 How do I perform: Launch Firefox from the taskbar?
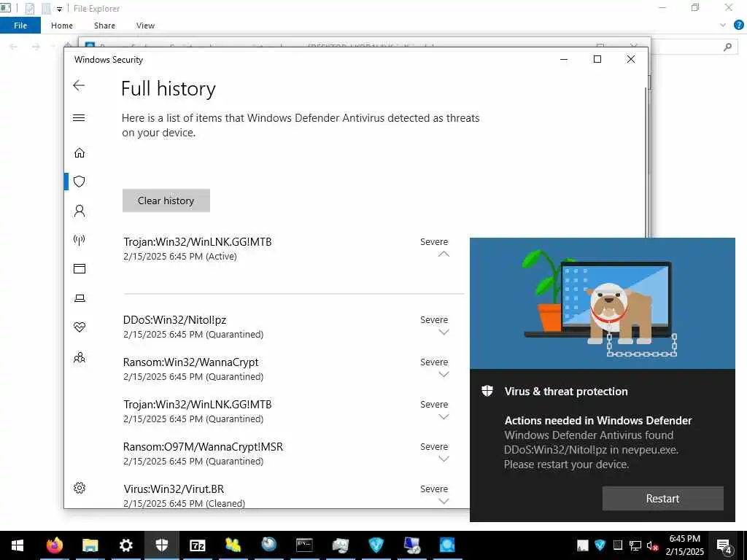[54, 545]
